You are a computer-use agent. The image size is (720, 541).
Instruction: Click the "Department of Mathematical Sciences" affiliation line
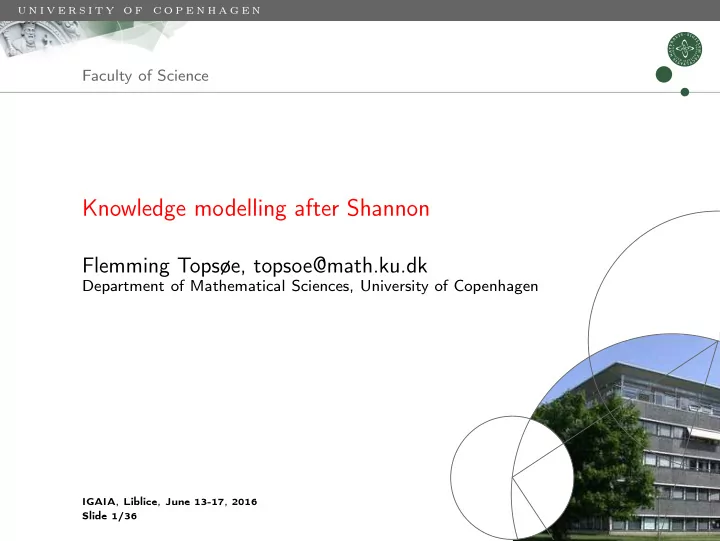[310, 286]
